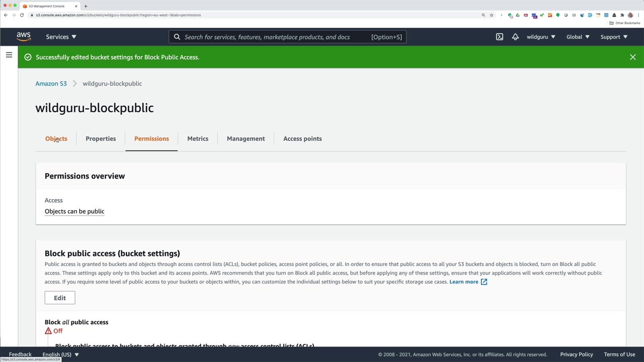Open the Other Bookmarks folder
This screenshot has width=644, height=362.
[625, 23]
